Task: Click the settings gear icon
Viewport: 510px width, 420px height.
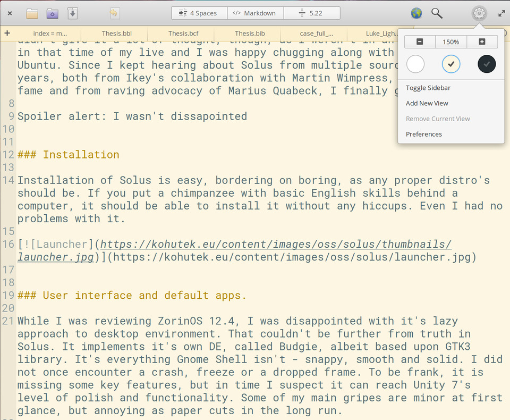Action: [x=479, y=13]
